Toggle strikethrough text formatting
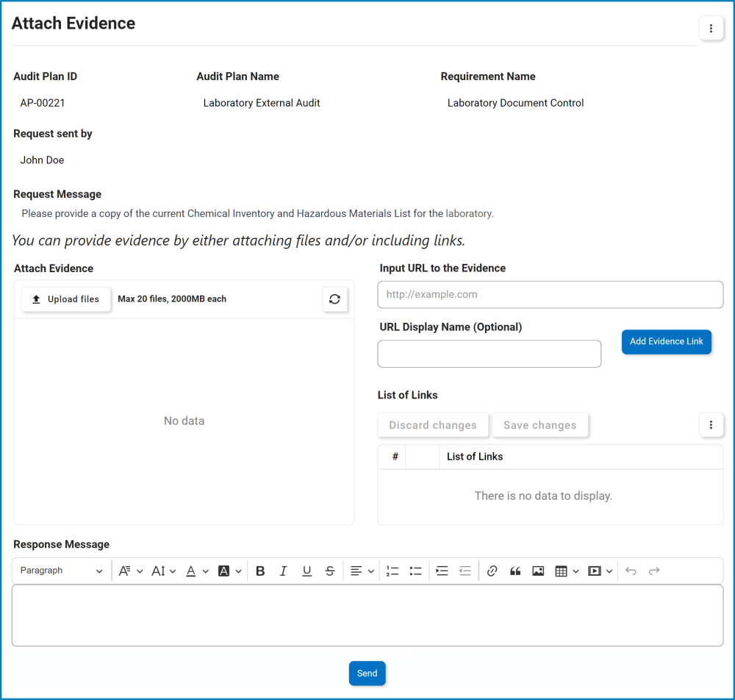 [330, 571]
